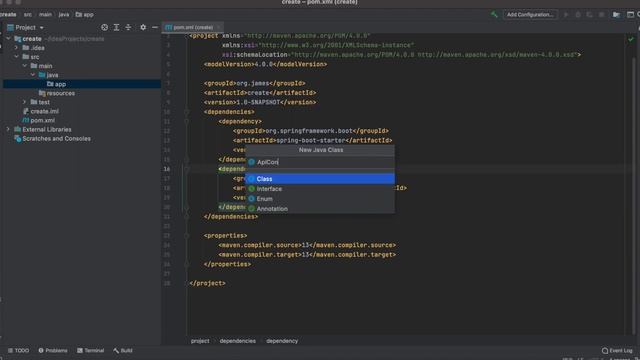Image resolution: width=640 pixels, height=360 pixels.
Task: Expand the .idea folder
Action: coord(16,47)
